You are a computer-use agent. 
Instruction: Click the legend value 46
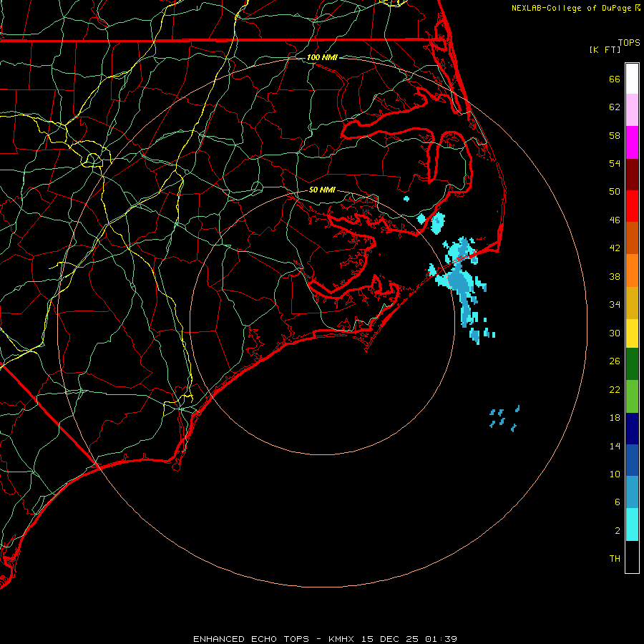click(615, 220)
